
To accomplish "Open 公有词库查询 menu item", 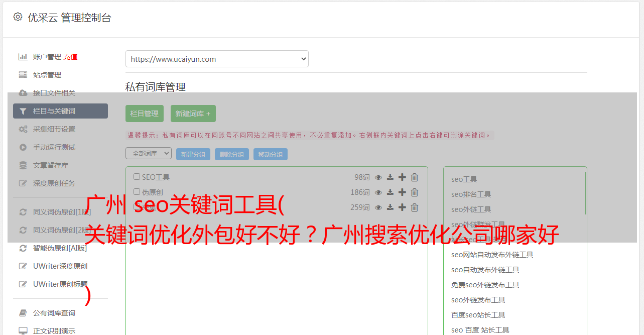I will [x=54, y=313].
